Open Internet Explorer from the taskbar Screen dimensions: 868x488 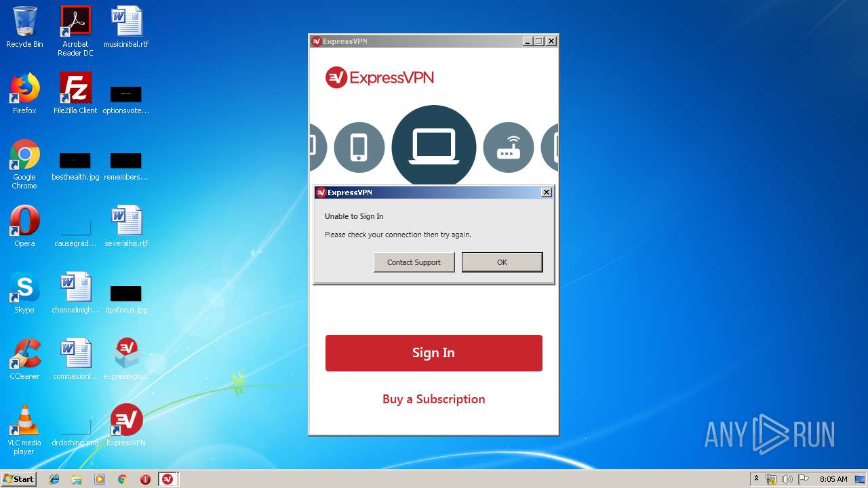point(54,479)
